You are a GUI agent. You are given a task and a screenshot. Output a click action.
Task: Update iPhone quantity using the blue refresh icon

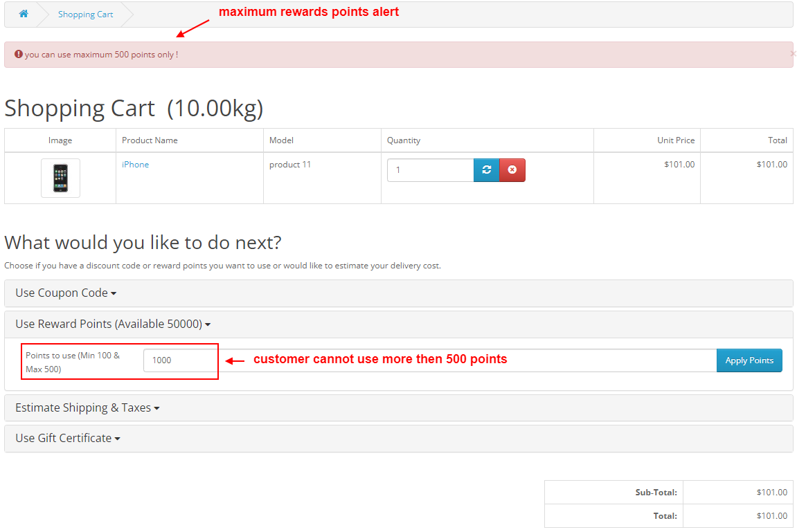click(x=486, y=169)
